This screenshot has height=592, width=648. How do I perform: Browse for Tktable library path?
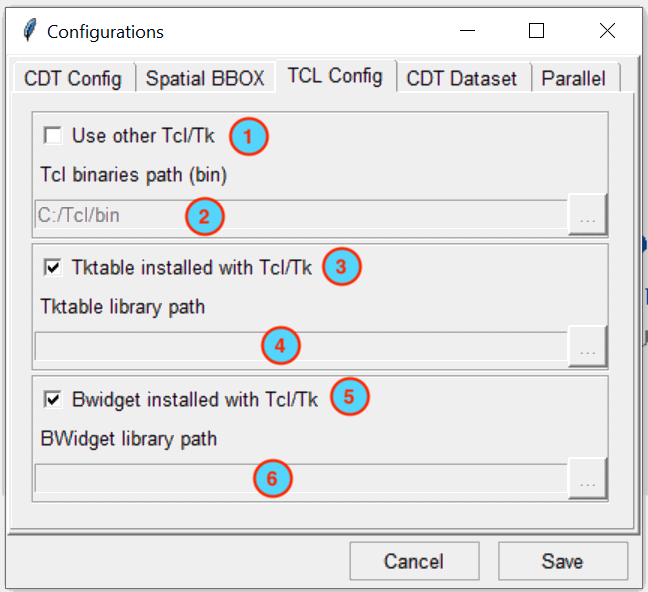[587, 346]
